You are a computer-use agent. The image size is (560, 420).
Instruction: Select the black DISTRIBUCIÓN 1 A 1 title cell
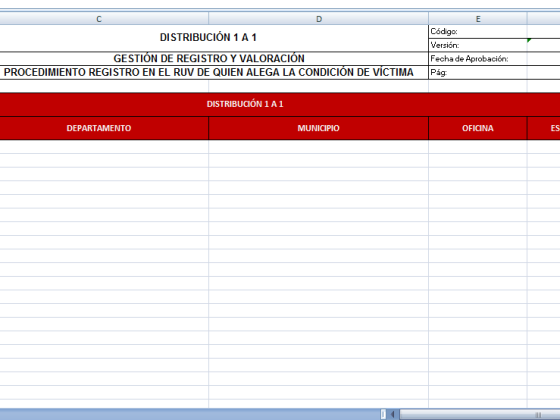click(x=209, y=38)
